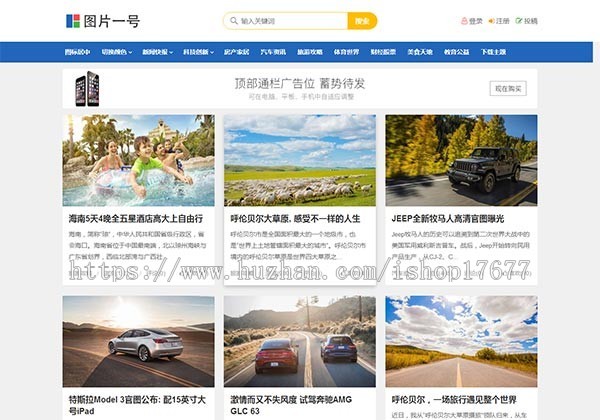The width and height of the screenshot is (600, 420).
Task: Open the 教育公益 menu item
Action: [457, 52]
